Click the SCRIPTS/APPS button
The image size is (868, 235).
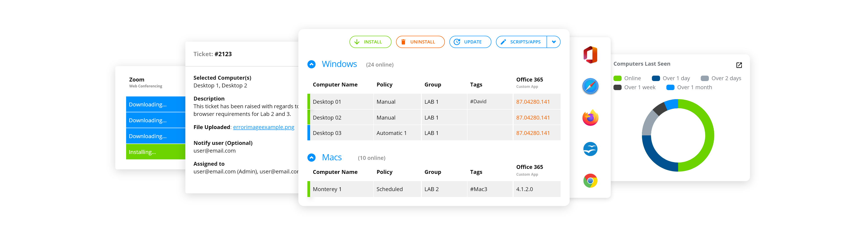(x=521, y=42)
